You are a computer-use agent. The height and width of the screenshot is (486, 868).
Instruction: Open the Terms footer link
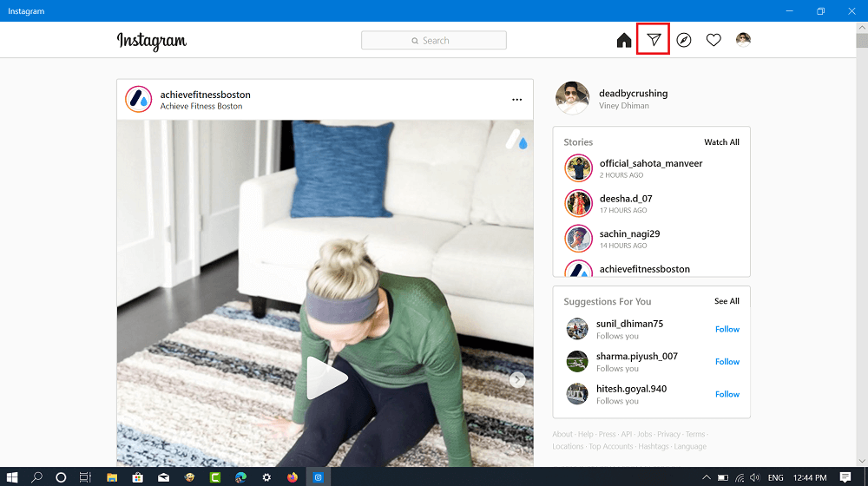[x=695, y=435]
